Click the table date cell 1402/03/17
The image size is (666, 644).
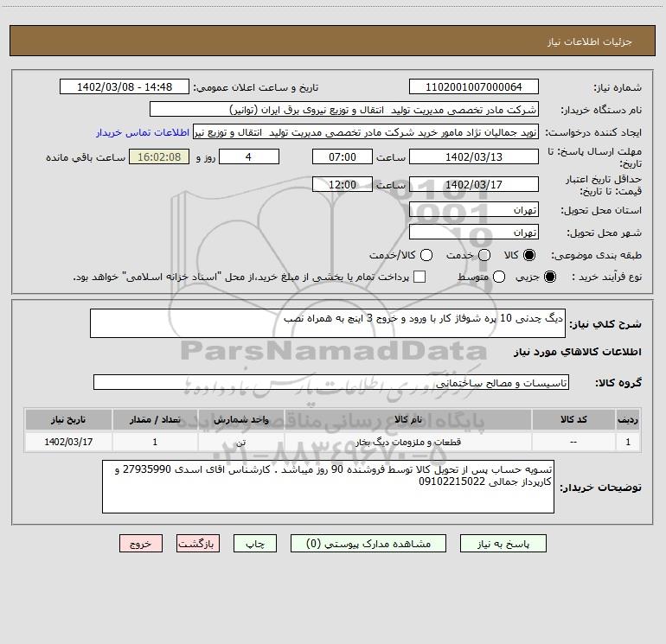click(x=68, y=442)
